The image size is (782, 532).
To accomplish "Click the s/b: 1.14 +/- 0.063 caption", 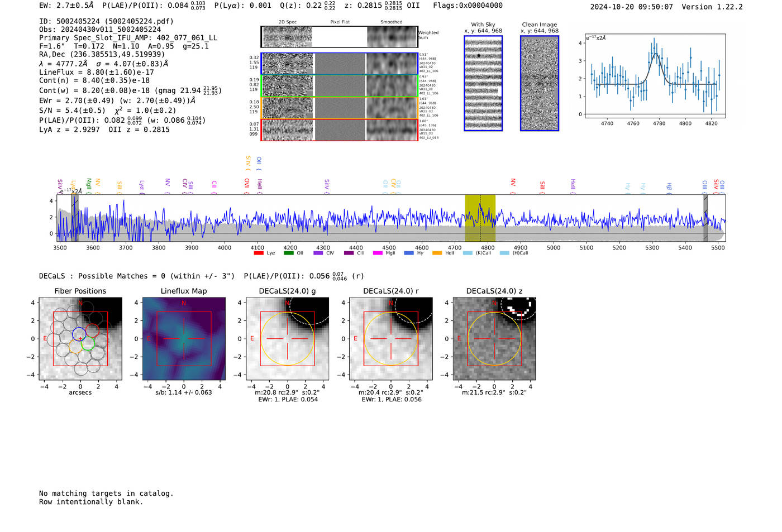I will click(184, 392).
